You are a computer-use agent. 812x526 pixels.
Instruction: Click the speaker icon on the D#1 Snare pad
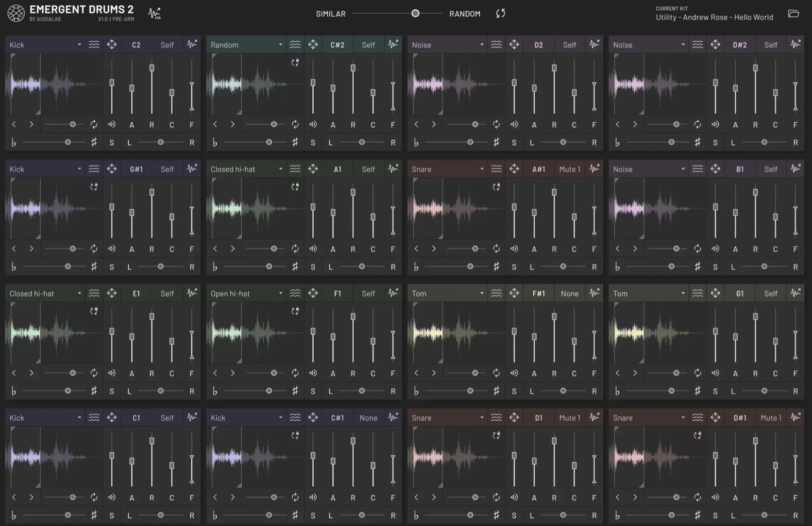715,497
